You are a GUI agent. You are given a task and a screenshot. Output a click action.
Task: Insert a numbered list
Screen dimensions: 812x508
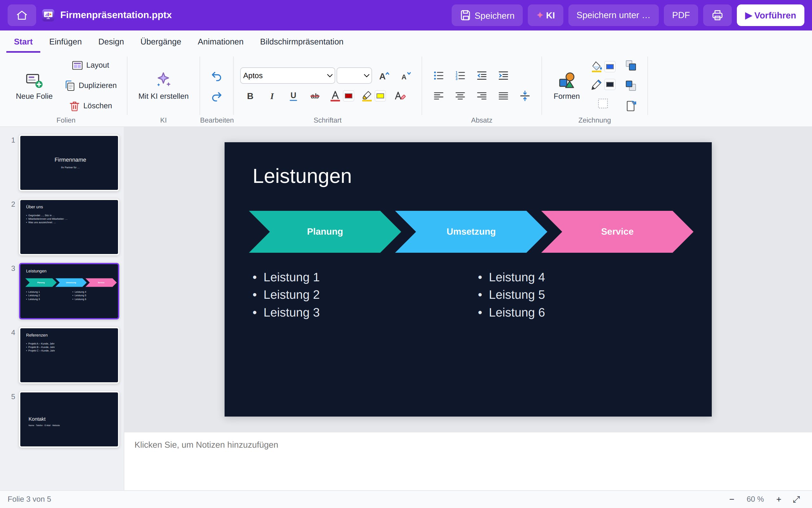click(460, 76)
